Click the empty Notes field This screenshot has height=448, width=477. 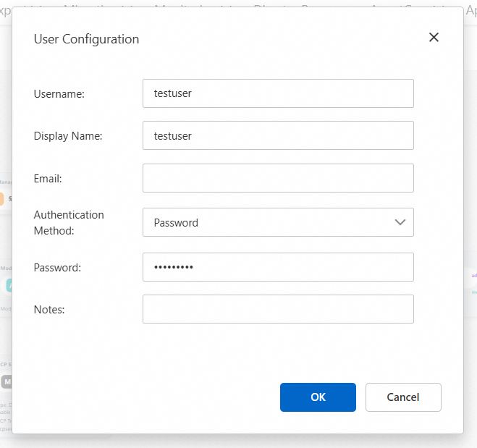(x=278, y=309)
